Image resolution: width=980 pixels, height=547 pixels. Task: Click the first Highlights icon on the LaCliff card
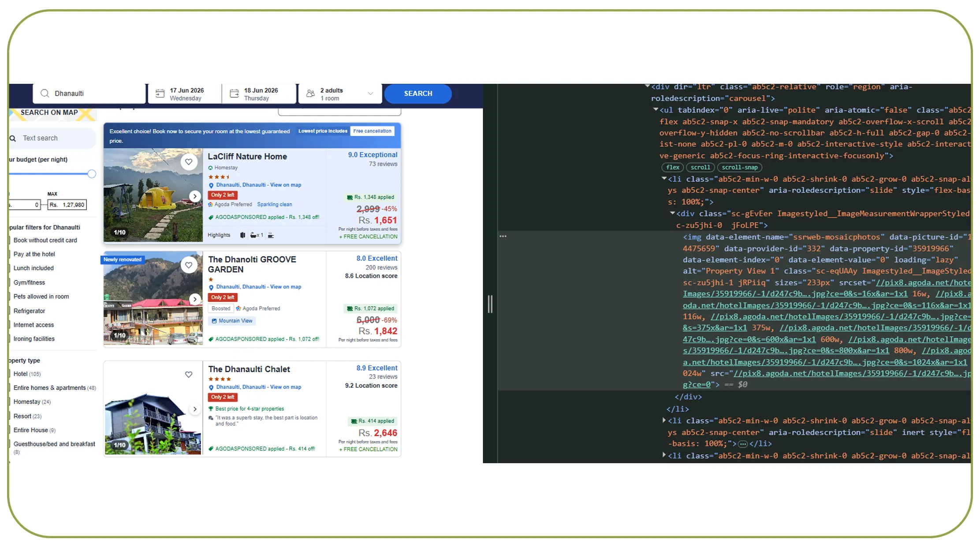tap(242, 236)
